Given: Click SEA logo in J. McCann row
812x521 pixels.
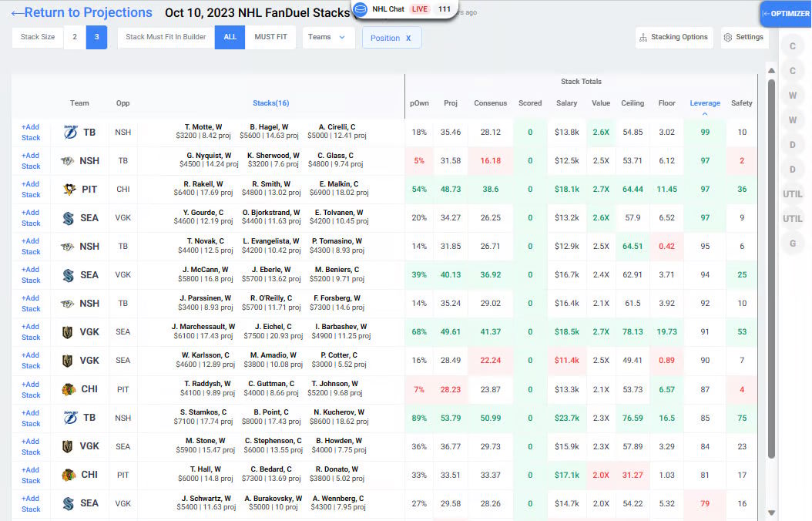Looking at the screenshot, I should point(69,275).
